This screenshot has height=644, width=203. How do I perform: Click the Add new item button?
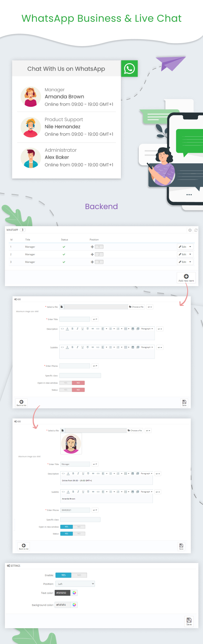click(x=186, y=278)
